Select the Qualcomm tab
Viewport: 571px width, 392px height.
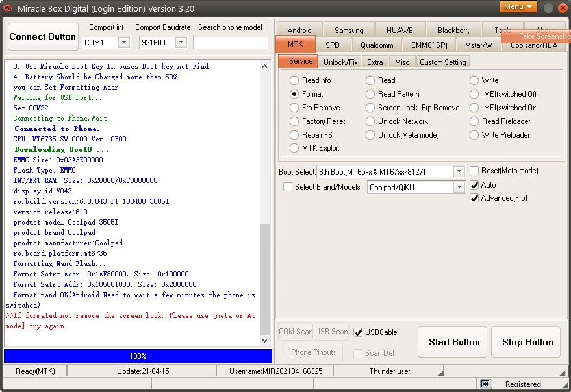coord(377,45)
